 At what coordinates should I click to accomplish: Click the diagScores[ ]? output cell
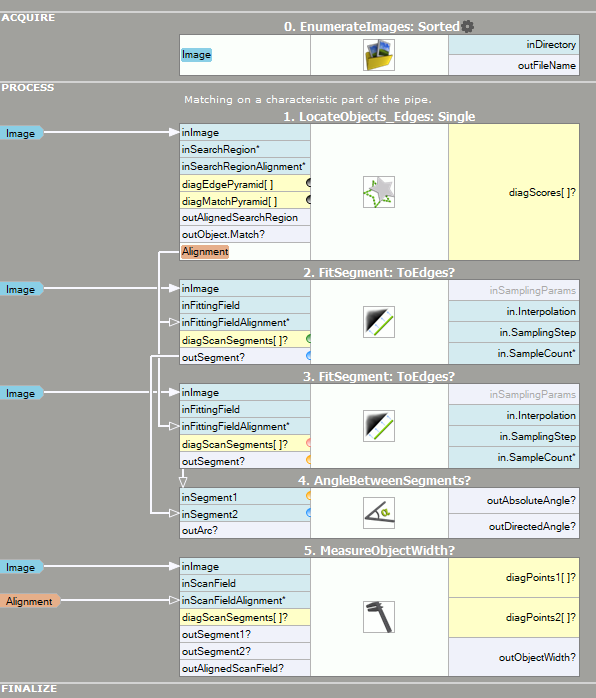pyautogui.click(x=514, y=192)
